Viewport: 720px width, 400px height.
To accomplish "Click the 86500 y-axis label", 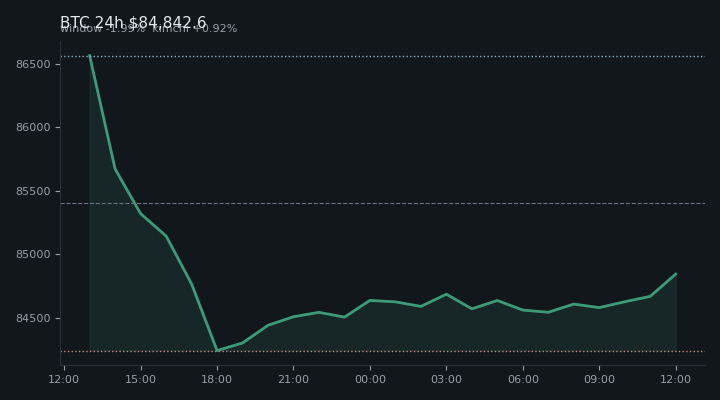I will coord(33,64).
